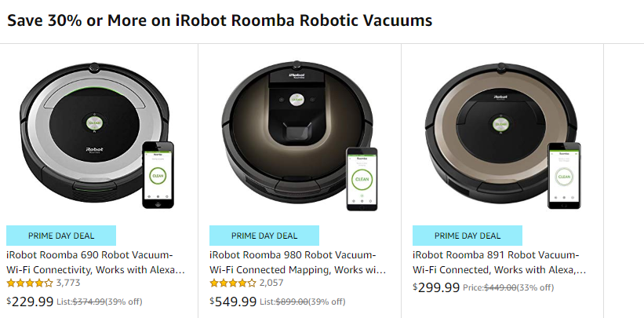Click the $549.99 price of Roomba 980
The width and height of the screenshot is (644, 318).
(x=234, y=302)
